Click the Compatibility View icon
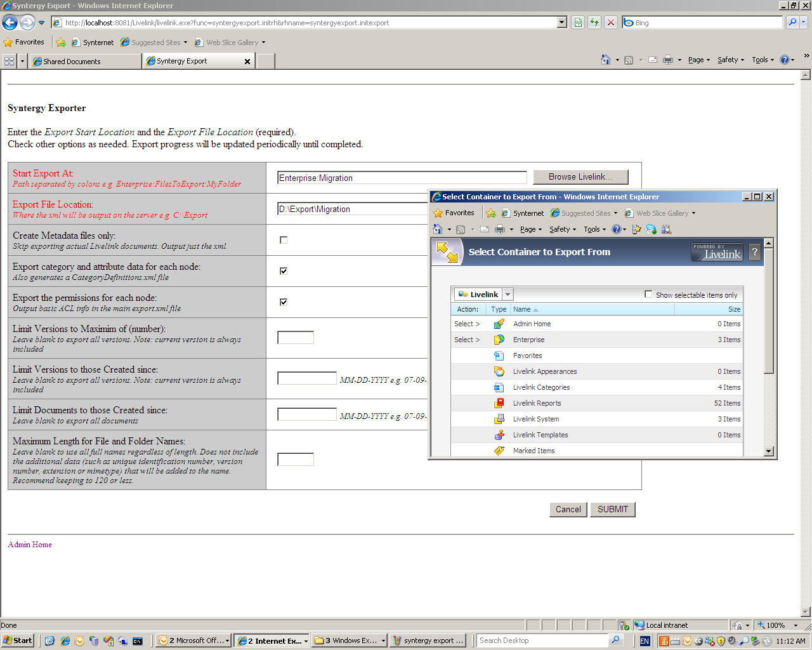812x650 pixels. click(578, 22)
